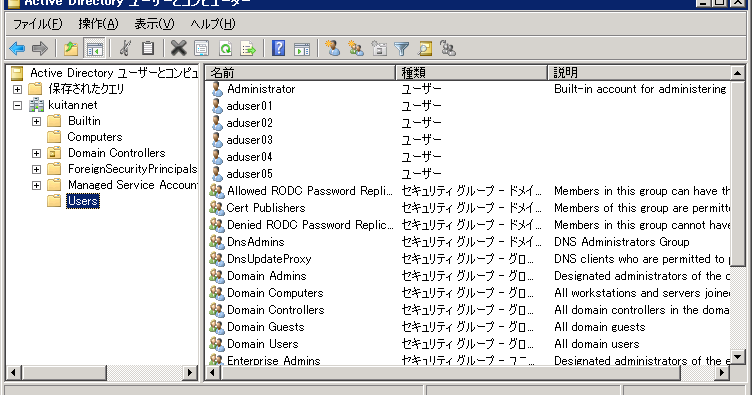Toggle the action pane icon
The image size is (752, 395).
point(302,48)
